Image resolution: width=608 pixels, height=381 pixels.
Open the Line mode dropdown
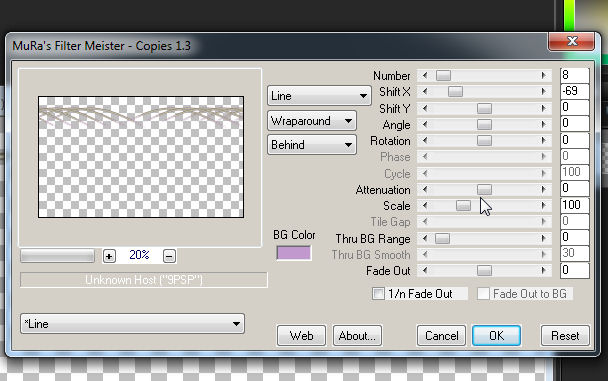tap(319, 96)
